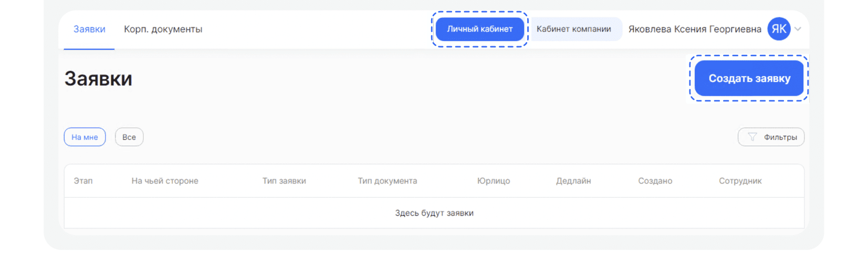Open the filter funnel icon
868x263 pixels.
pos(752,137)
